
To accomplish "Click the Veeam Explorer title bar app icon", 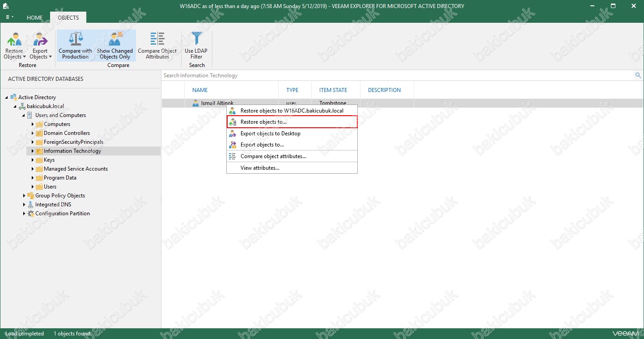I will (x=6, y=6).
